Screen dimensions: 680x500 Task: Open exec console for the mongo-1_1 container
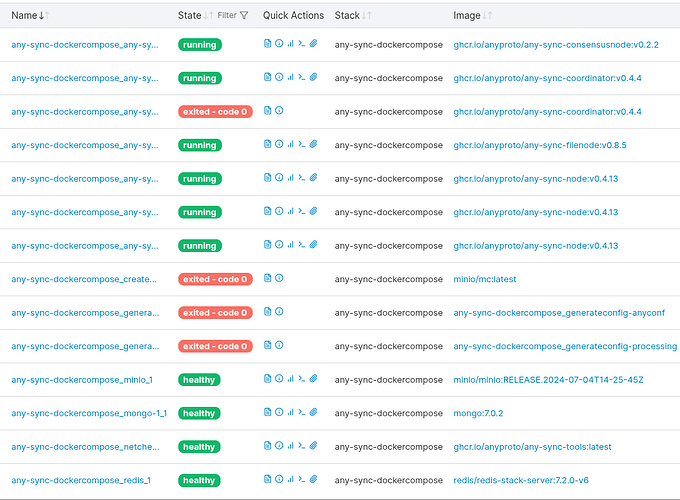click(302, 412)
